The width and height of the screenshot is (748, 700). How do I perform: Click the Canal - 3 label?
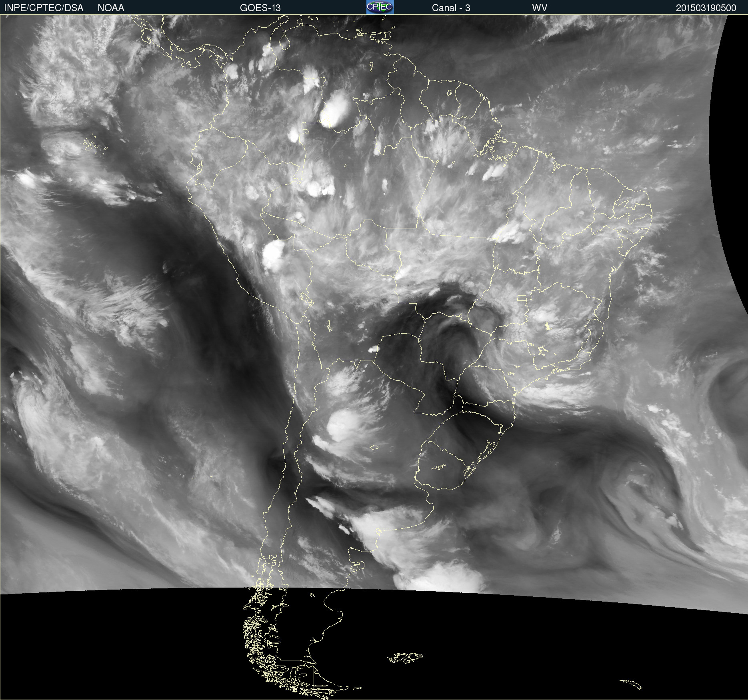point(451,8)
